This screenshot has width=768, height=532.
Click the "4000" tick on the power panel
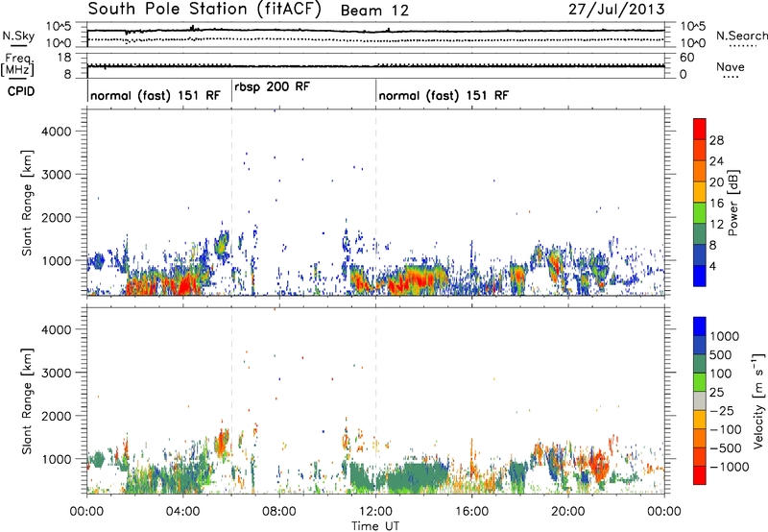[x=57, y=132]
